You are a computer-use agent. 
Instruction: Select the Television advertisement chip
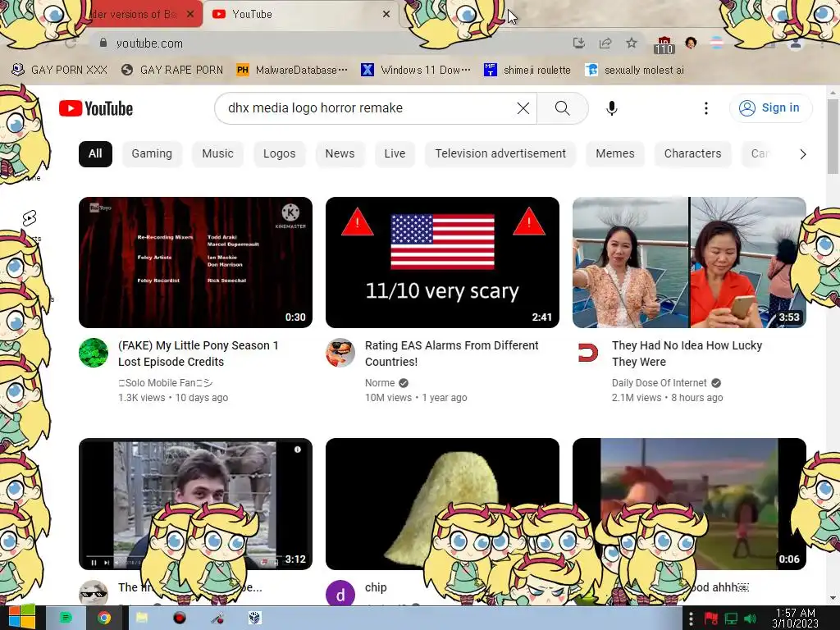(500, 153)
